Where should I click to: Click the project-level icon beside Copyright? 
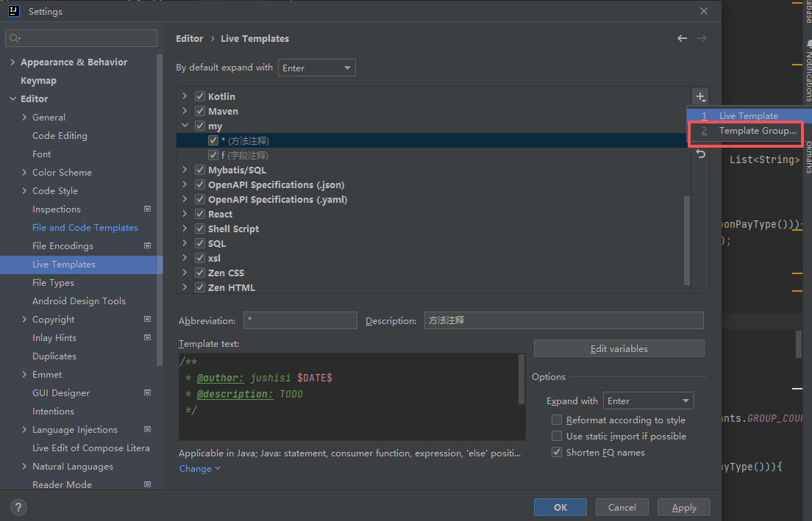[148, 319]
